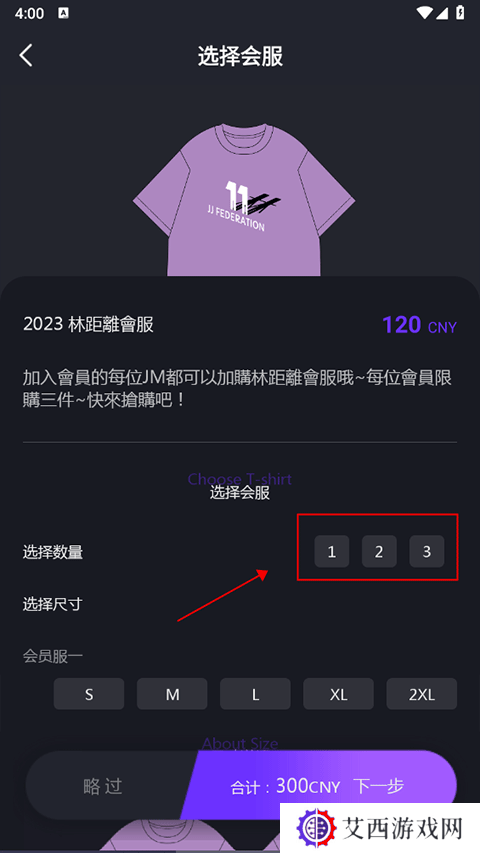Tap the purple JJ Federation T-shirt image

pos(244,200)
